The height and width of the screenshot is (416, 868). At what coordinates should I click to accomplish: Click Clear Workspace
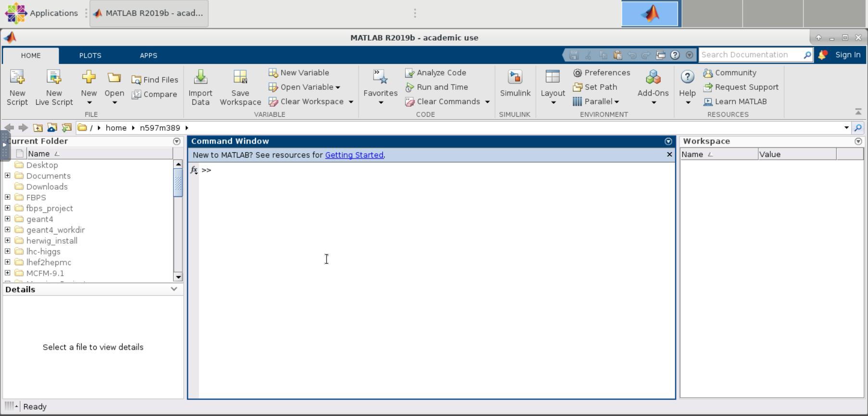click(306, 101)
